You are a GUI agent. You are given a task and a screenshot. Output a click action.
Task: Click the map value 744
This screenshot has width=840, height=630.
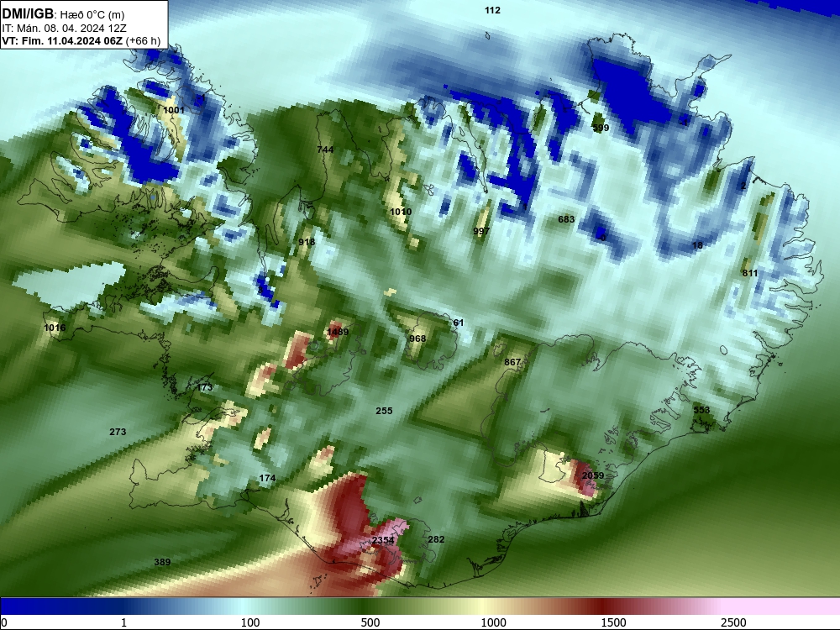tap(325, 150)
